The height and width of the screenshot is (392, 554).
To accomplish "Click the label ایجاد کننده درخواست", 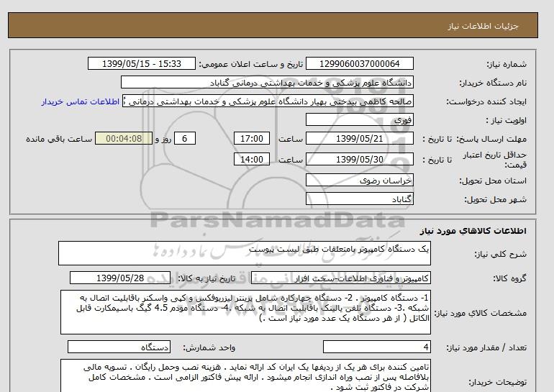I will [x=486, y=101].
